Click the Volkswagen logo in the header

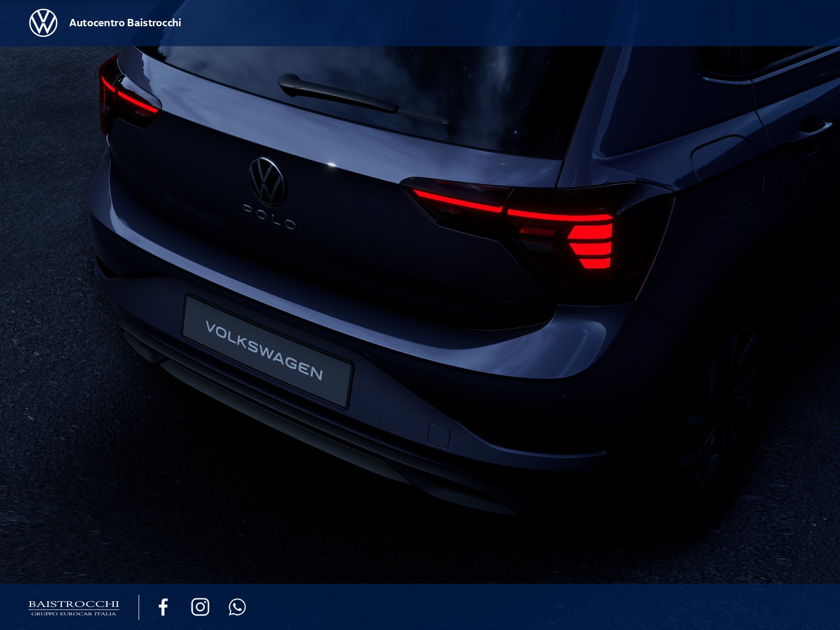point(43,23)
